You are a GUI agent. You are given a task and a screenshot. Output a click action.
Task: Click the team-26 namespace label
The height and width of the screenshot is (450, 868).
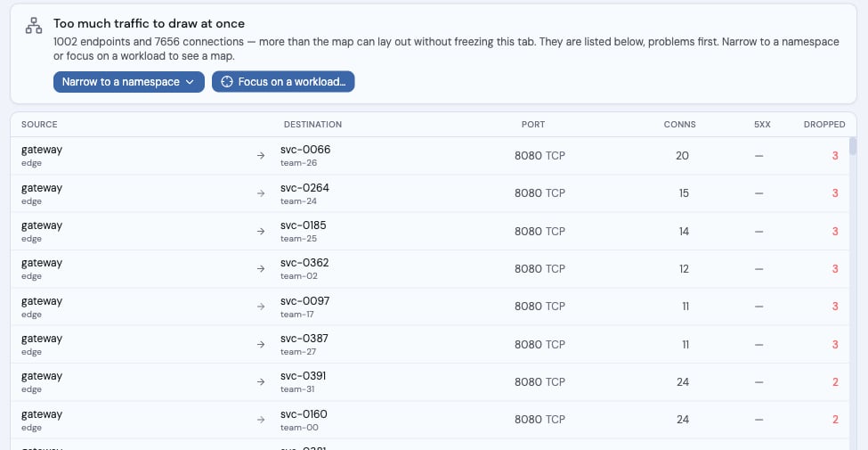click(299, 163)
